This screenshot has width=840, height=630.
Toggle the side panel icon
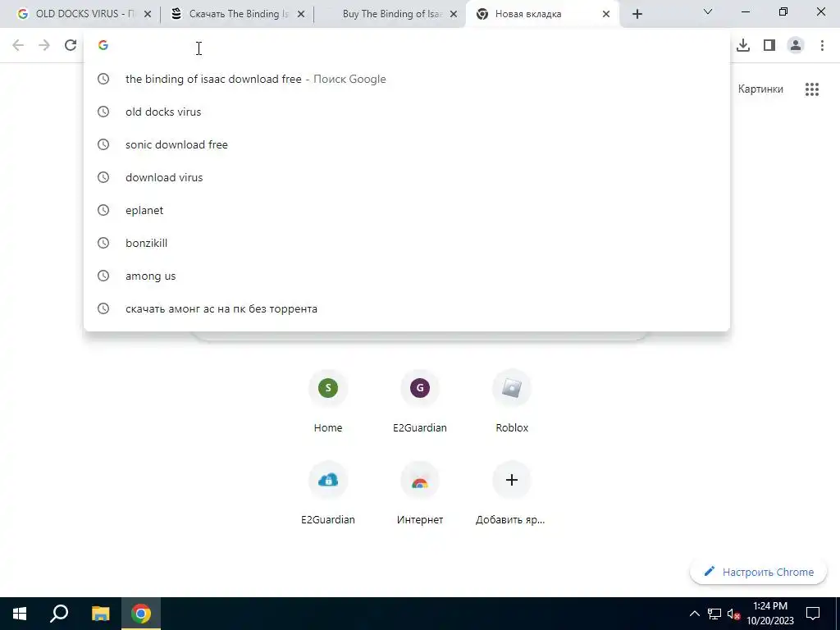click(769, 46)
